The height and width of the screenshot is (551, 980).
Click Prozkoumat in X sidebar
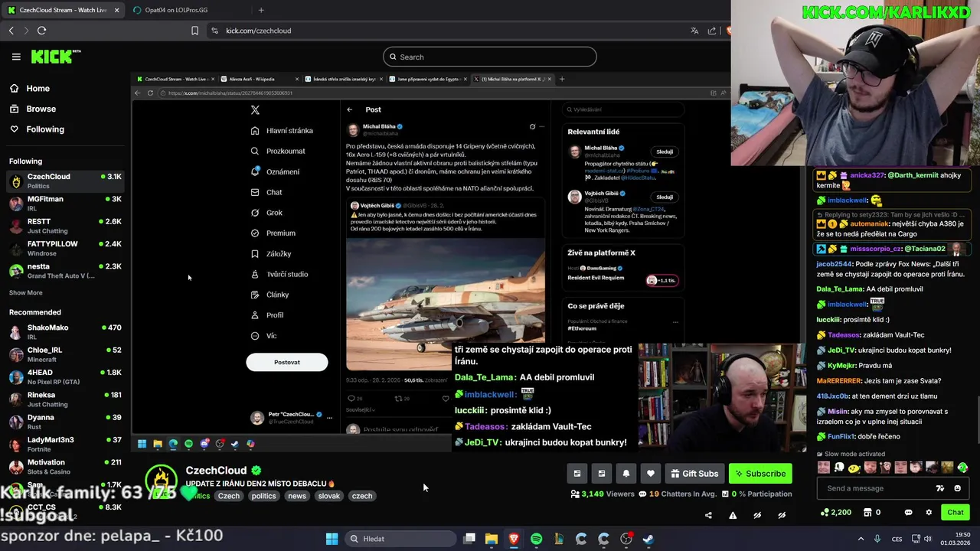279,152
